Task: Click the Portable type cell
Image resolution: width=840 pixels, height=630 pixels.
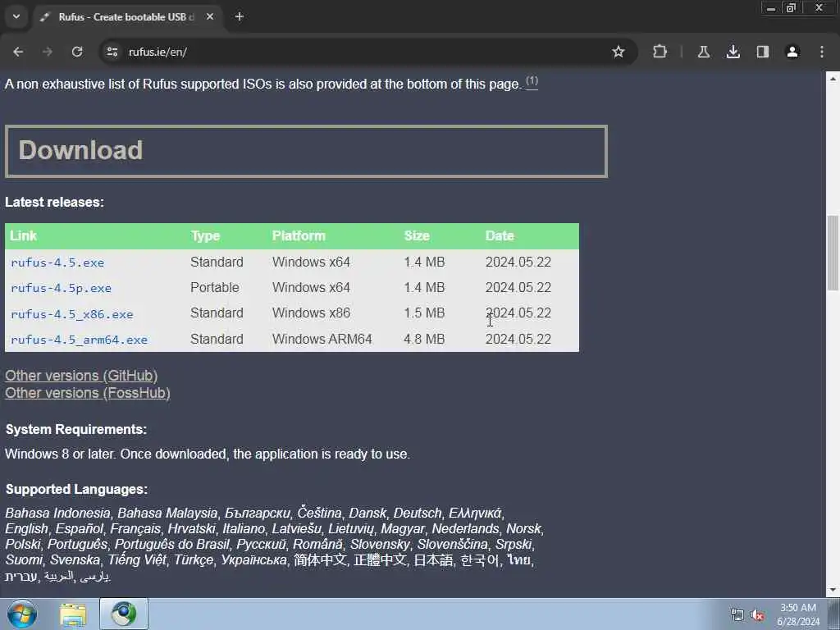Action: 215,288
